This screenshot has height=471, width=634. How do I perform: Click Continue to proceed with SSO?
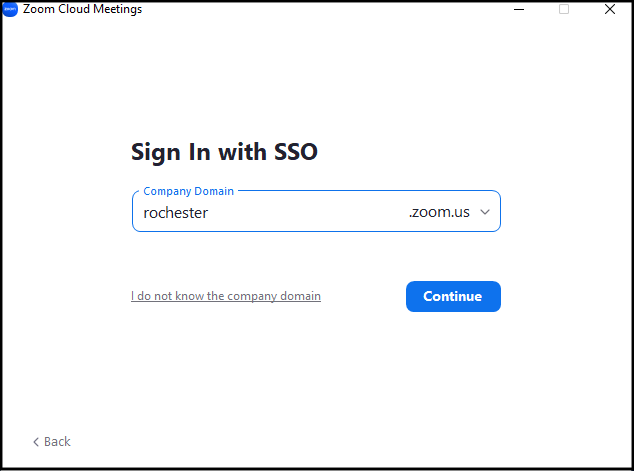pyautogui.click(x=453, y=296)
